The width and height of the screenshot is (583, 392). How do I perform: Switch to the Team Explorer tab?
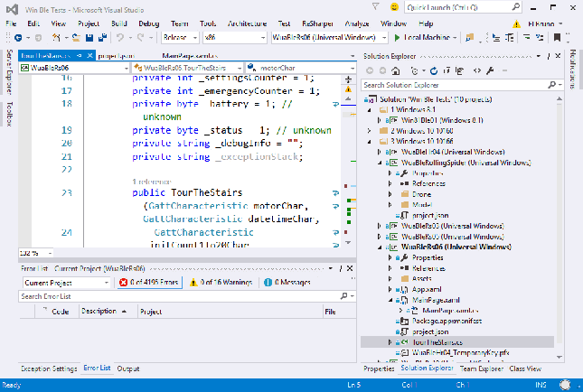click(x=481, y=369)
